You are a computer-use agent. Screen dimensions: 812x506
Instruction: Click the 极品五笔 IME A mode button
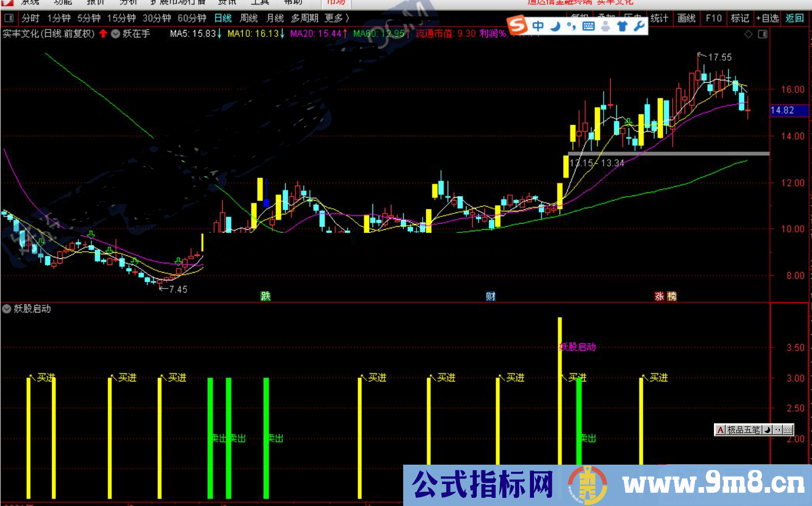(x=720, y=430)
